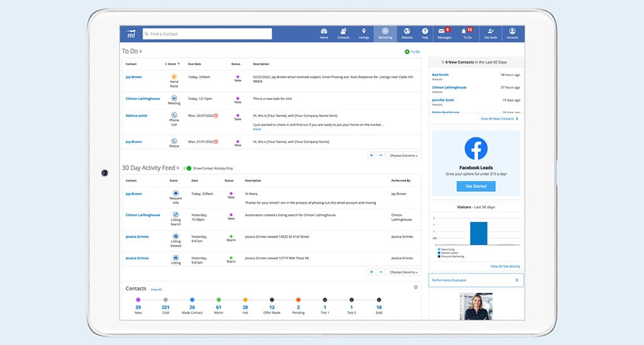This screenshot has height=345, width=644.
Task: Open Contacts panel settings gear icon
Action: tap(416, 287)
